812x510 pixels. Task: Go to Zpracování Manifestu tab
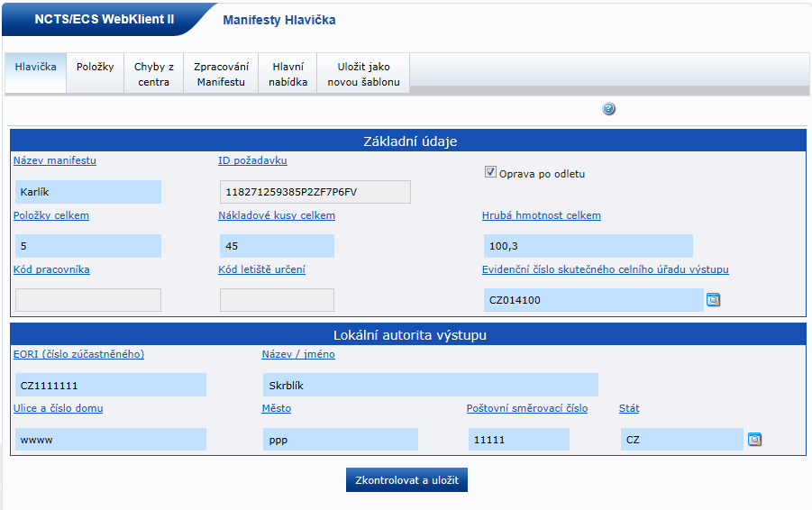(x=221, y=74)
